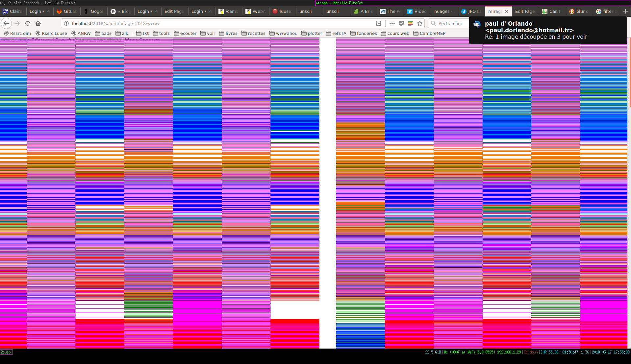Open the page actions three-dot menu
631x364 pixels.
coord(392,23)
